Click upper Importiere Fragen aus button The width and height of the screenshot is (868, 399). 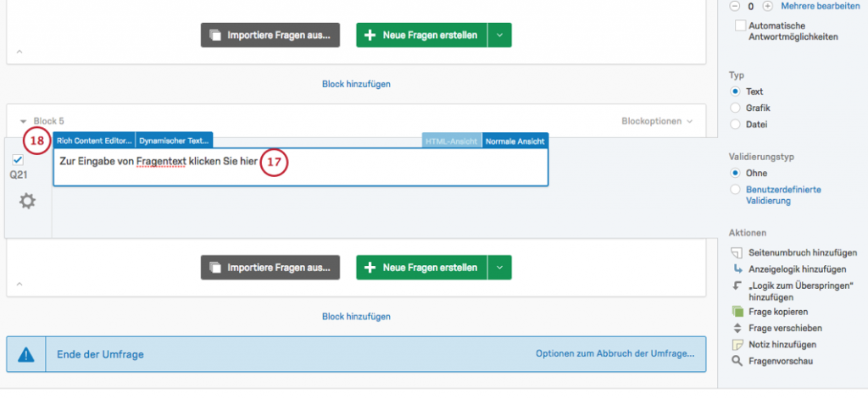click(270, 35)
